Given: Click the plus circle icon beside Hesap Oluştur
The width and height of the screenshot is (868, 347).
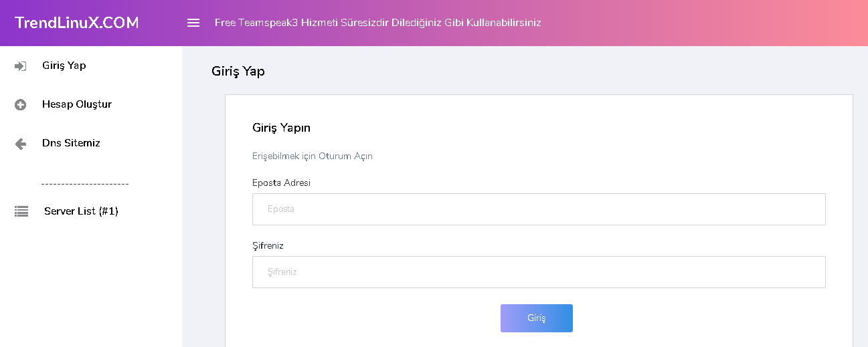Looking at the screenshot, I should 21,105.
